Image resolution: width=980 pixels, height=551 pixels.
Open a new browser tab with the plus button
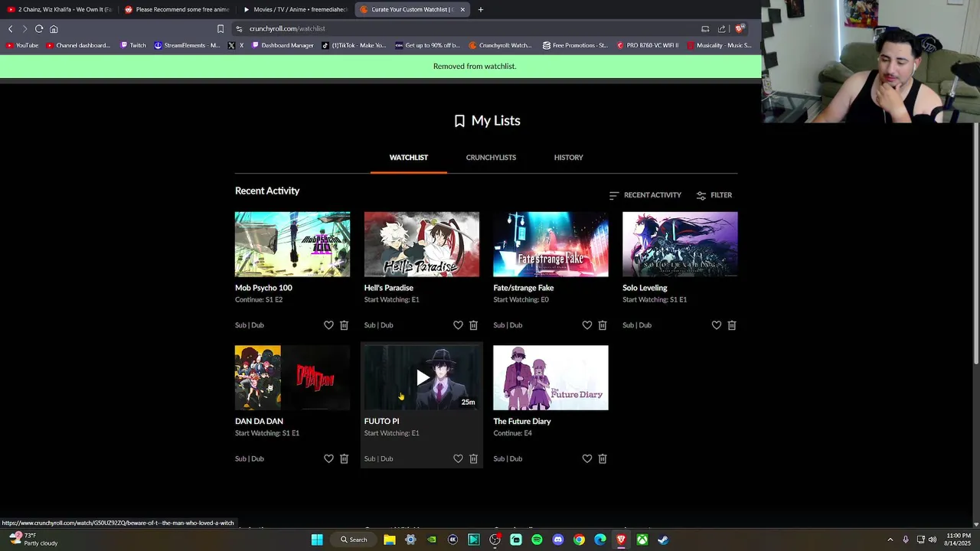481,10
